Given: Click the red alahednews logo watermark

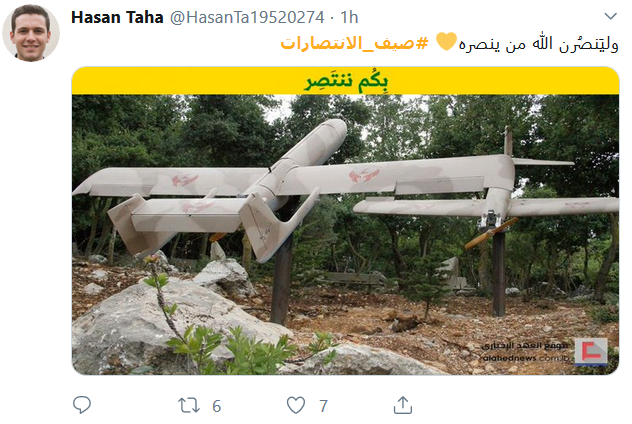Looking at the screenshot, I should (591, 351).
